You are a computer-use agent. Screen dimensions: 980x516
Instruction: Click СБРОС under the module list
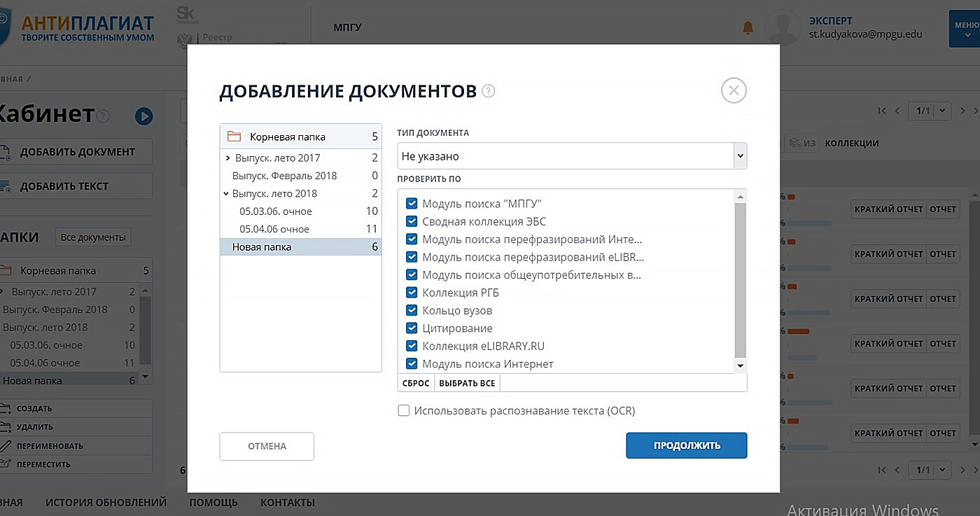416,383
